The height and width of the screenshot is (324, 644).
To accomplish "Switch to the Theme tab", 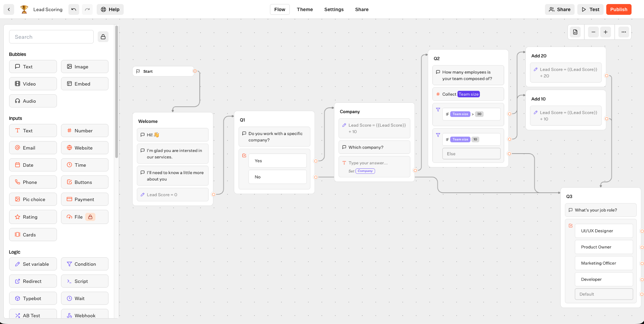I will click(305, 9).
